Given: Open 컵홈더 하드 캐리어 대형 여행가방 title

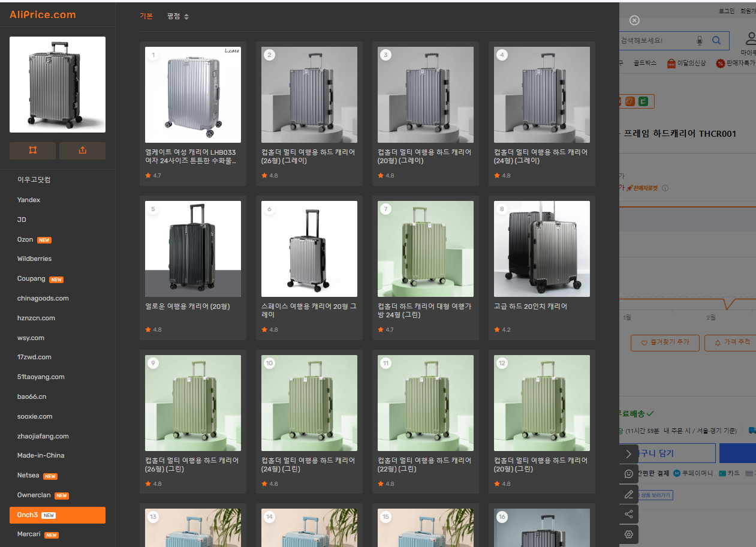Looking at the screenshot, I should [x=425, y=310].
